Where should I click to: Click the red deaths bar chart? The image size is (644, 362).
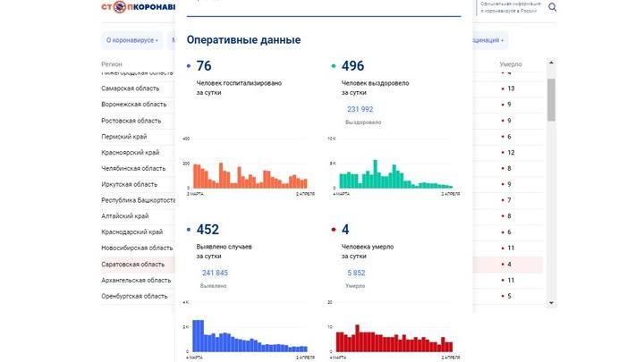click(x=394, y=340)
